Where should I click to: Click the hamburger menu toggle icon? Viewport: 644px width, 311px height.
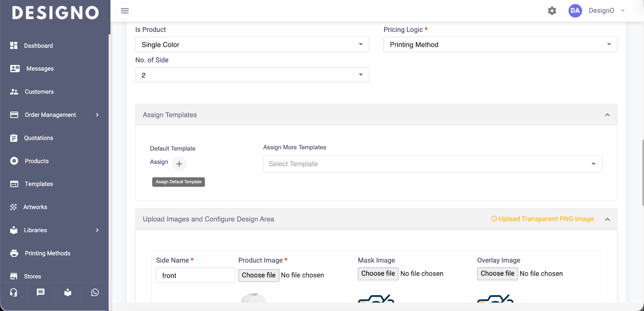(x=125, y=11)
